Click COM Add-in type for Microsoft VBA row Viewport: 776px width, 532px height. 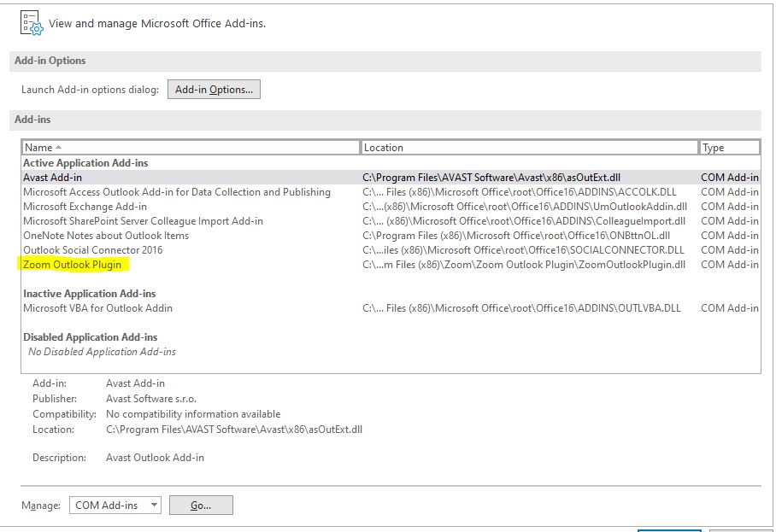coord(730,308)
